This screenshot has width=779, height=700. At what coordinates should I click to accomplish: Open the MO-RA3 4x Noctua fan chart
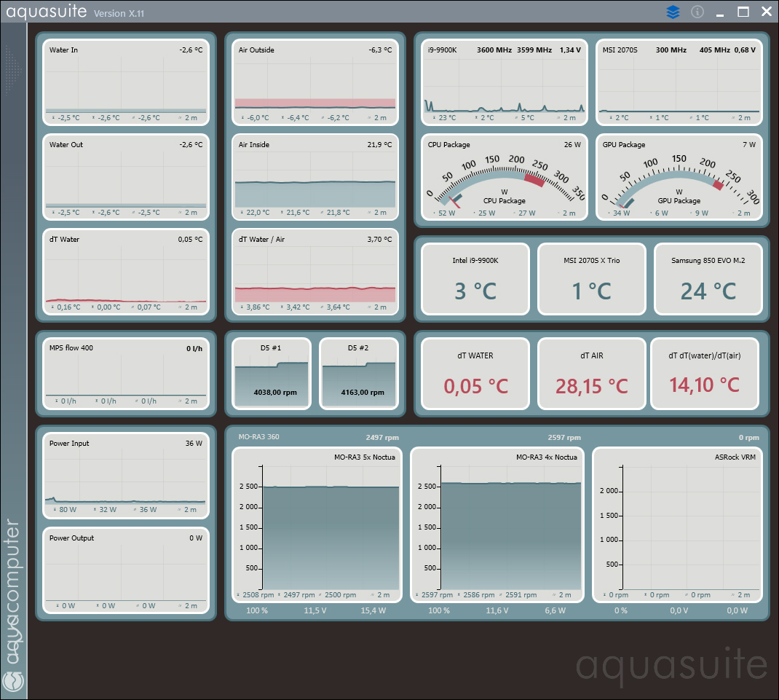click(497, 525)
